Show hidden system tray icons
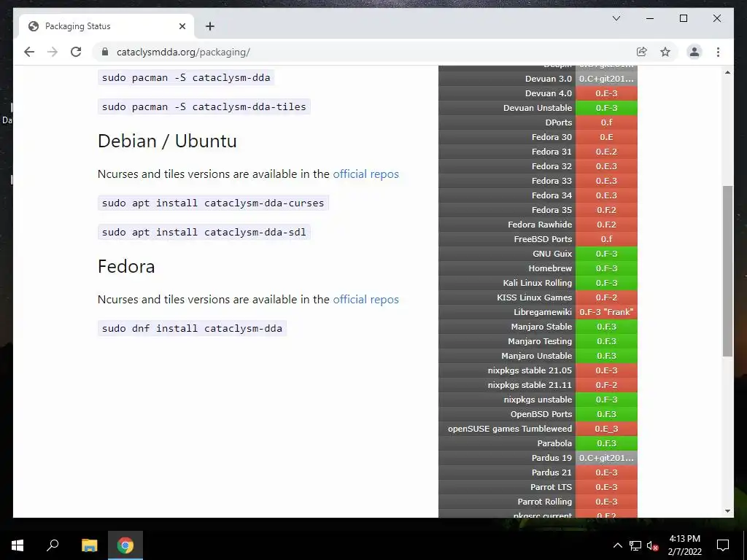The image size is (747, 560). (617, 545)
